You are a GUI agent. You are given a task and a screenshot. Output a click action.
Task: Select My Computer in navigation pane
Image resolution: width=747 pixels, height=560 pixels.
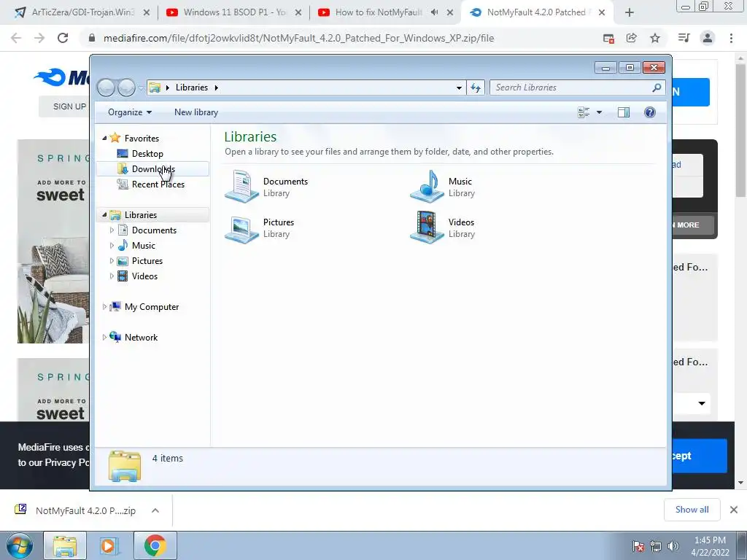(x=152, y=307)
